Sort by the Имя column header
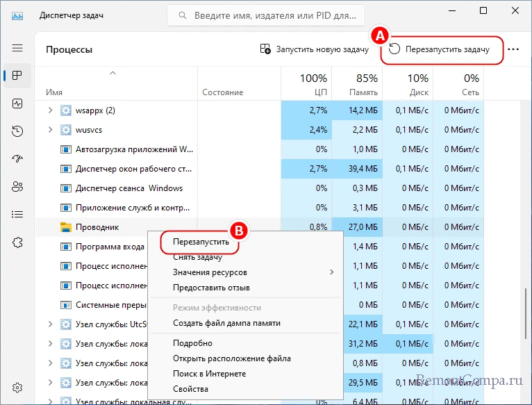The height and width of the screenshot is (405, 532). click(117, 84)
